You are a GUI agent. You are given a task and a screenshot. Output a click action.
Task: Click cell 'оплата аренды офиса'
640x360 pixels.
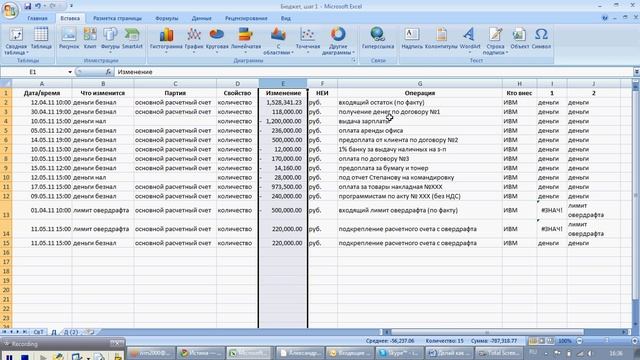coord(420,131)
